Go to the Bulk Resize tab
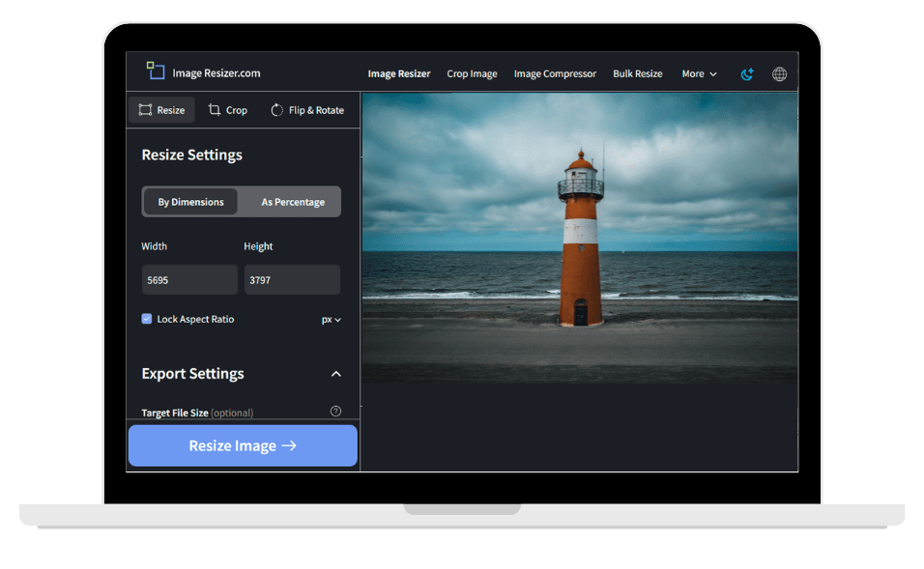This screenshot has width=924, height=569. click(637, 73)
